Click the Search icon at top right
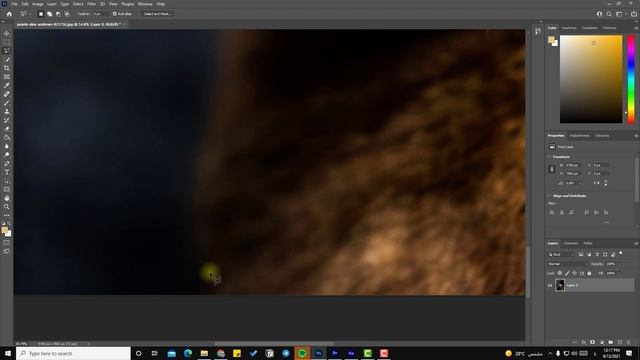The width and height of the screenshot is (640, 360). pyautogui.click(x=609, y=14)
